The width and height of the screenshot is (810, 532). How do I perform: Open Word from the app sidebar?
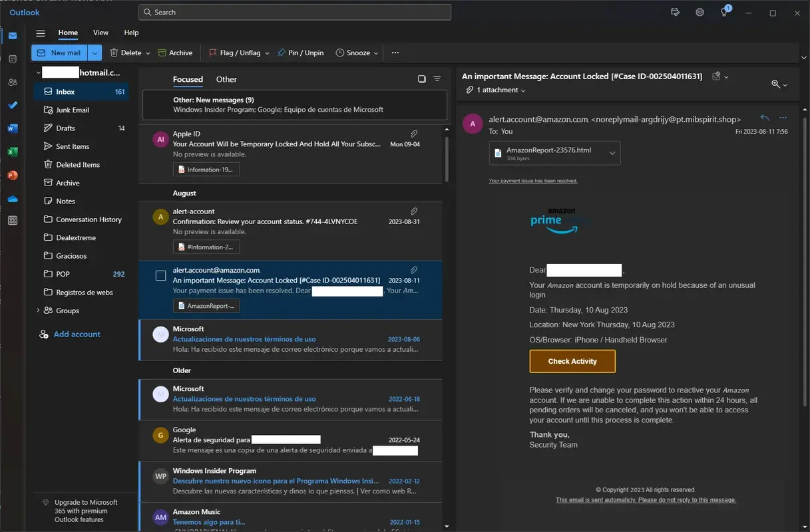pyautogui.click(x=12, y=128)
